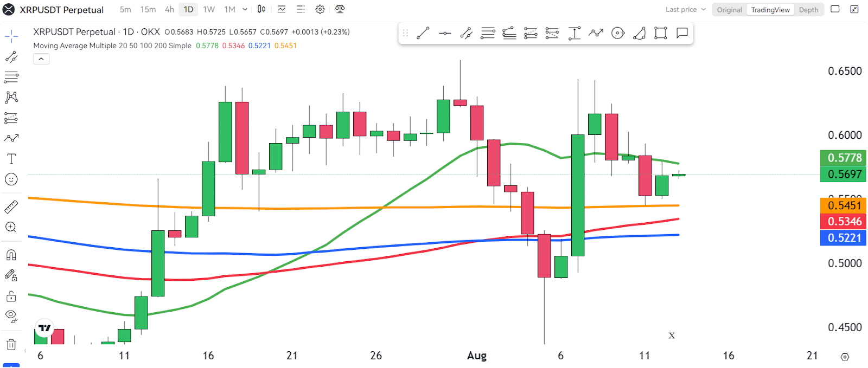This screenshot has width=868, height=368.
Task: Click the arc shape tool in floating toolbar
Action: click(639, 33)
